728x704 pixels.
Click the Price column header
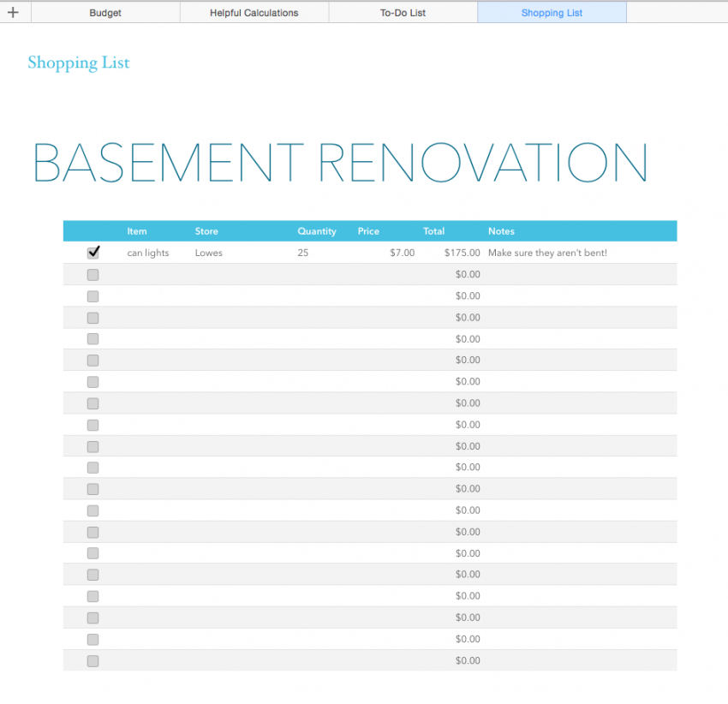368,231
